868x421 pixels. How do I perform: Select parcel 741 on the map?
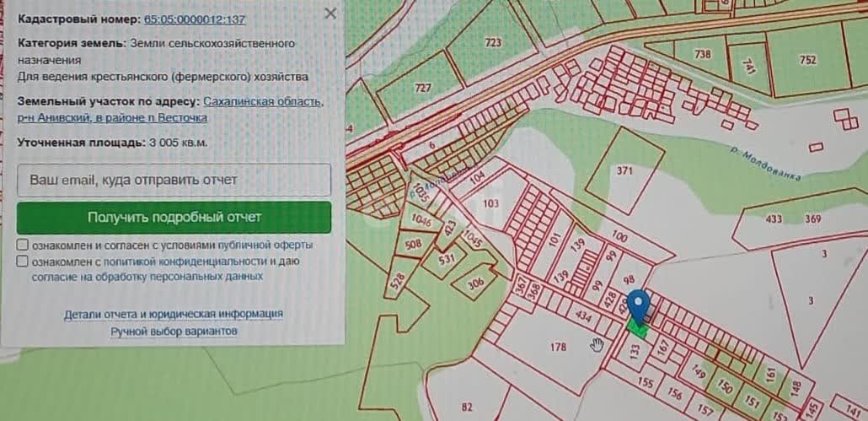749,67
